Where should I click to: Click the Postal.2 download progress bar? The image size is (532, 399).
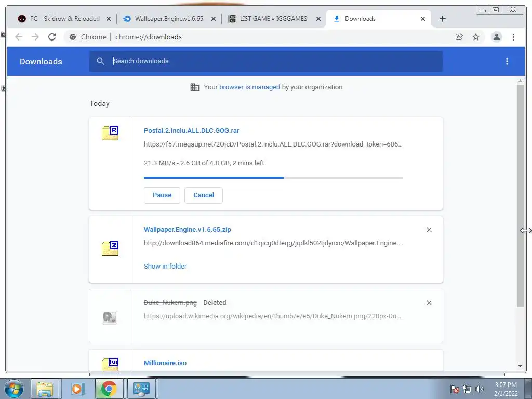(x=273, y=178)
